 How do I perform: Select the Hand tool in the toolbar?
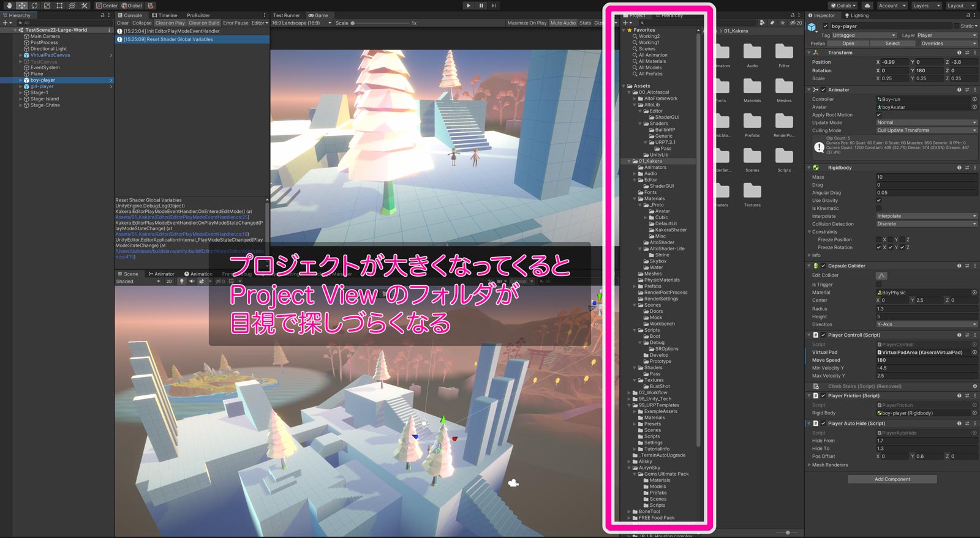point(9,6)
